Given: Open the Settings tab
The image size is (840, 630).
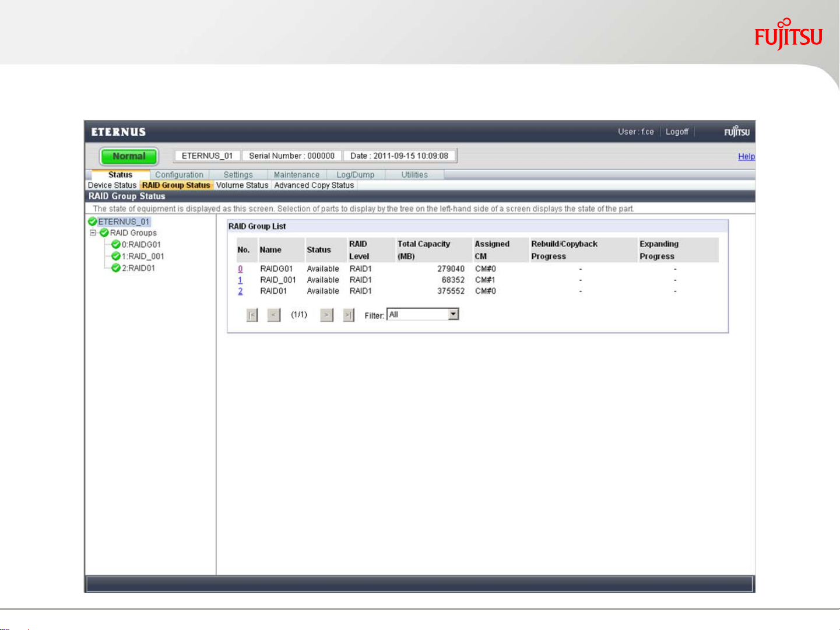Looking at the screenshot, I should coord(238,175).
